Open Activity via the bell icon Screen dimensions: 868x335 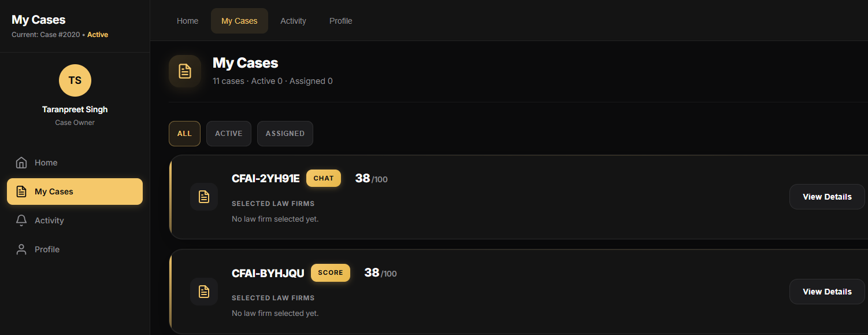click(21, 220)
